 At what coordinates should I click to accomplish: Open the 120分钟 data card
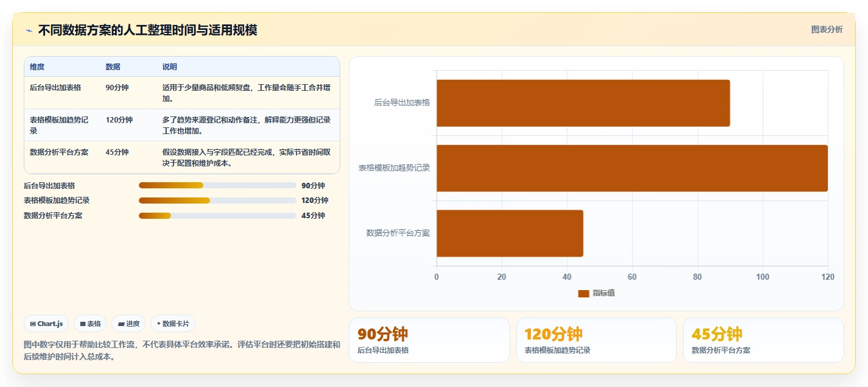click(597, 340)
